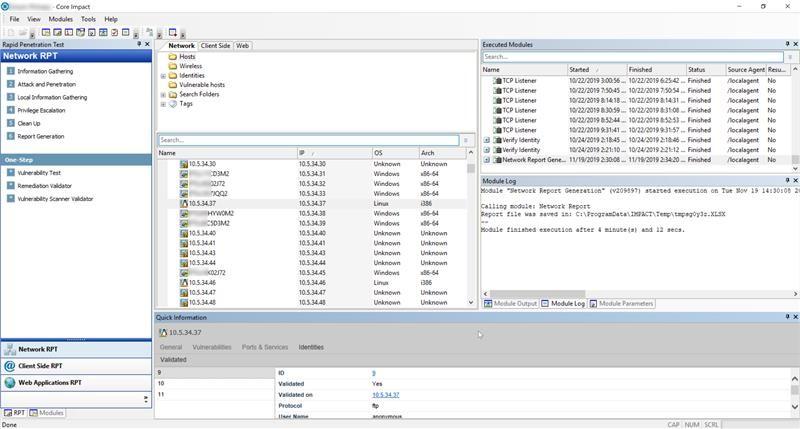The width and height of the screenshot is (800, 429).
Task: Switch to the Client Side RPT section
Action: tap(76, 366)
